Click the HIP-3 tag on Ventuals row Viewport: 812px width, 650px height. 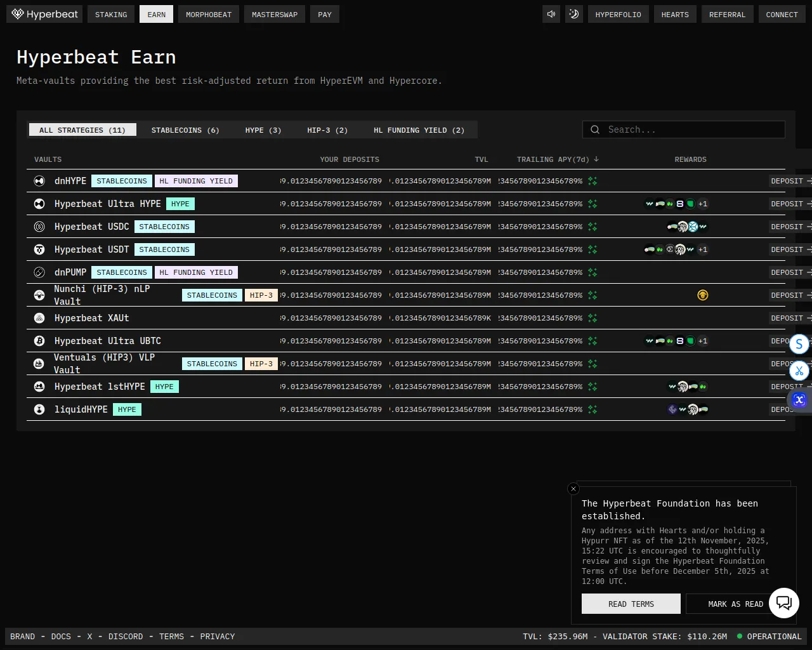[261, 364]
